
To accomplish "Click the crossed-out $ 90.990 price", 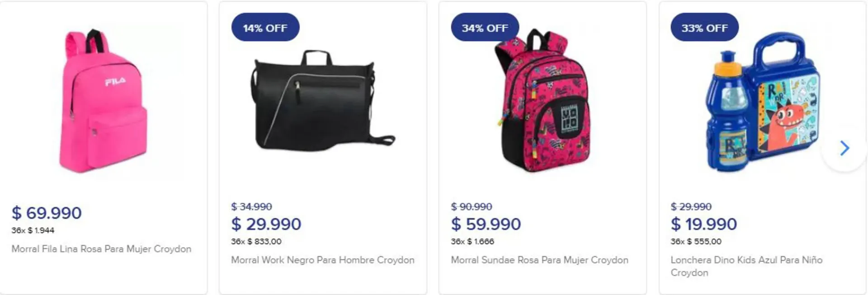I will [471, 207].
